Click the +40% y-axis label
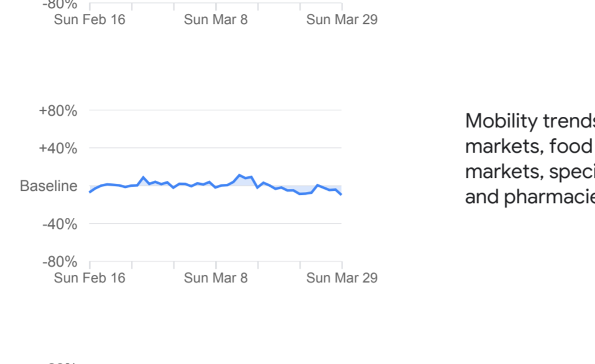Image resolution: width=595 pixels, height=364 pixels. tap(58, 148)
